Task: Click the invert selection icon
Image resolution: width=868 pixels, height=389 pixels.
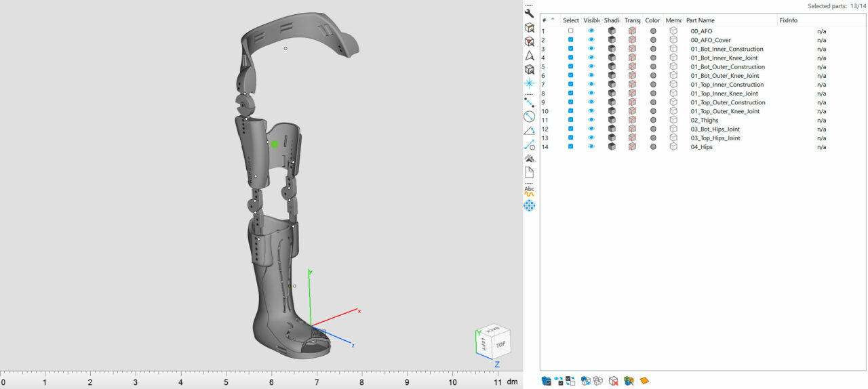Action: pyautogui.click(x=570, y=381)
